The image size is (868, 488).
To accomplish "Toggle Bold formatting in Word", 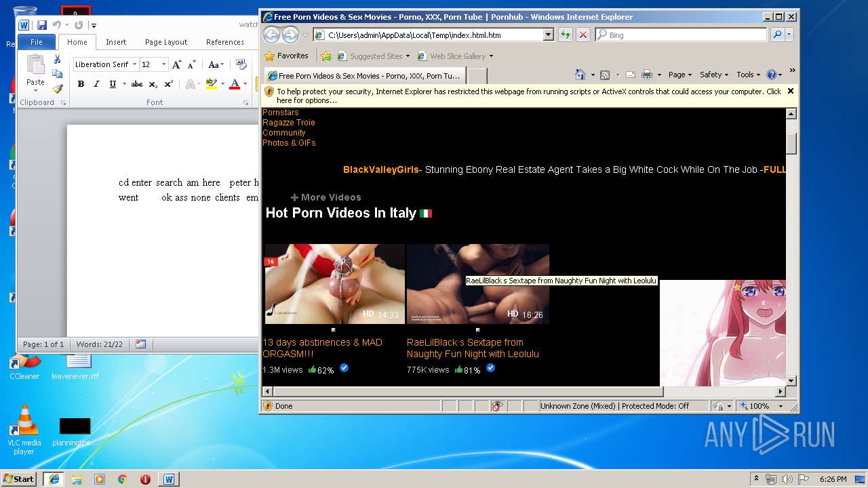I will click(x=81, y=84).
